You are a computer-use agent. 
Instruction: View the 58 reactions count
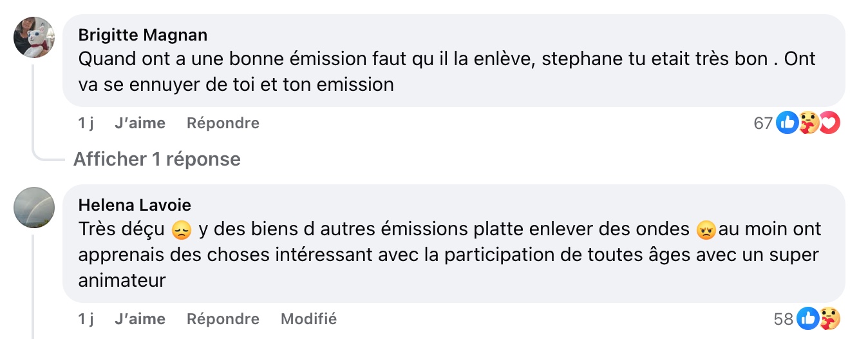pyautogui.click(x=784, y=319)
